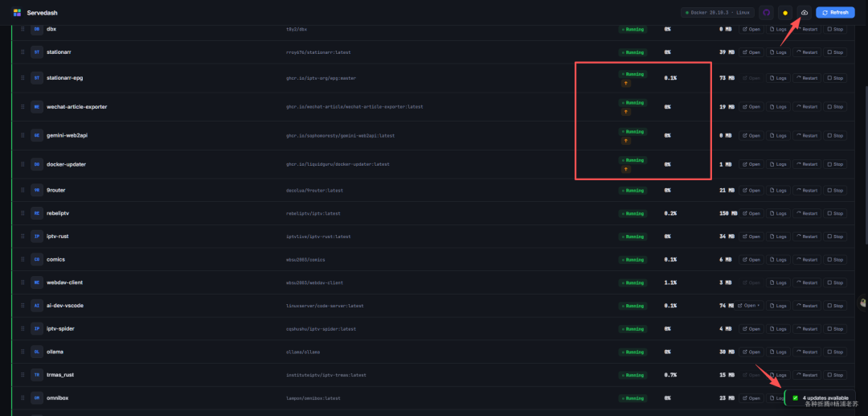Image resolution: width=868 pixels, height=416 pixels.
Task: Open the iptv-spider container
Action: [x=751, y=328]
